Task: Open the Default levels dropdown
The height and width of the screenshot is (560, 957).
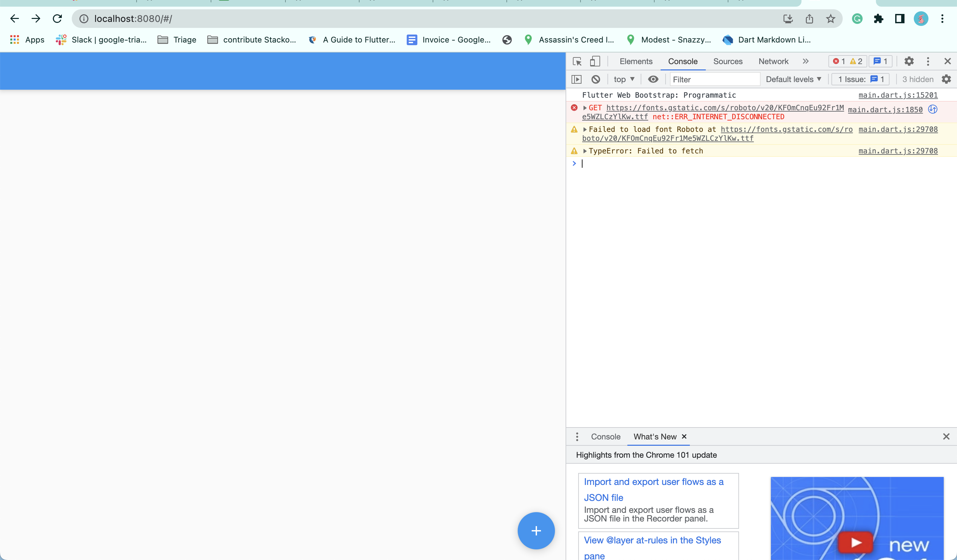Action: (793, 79)
